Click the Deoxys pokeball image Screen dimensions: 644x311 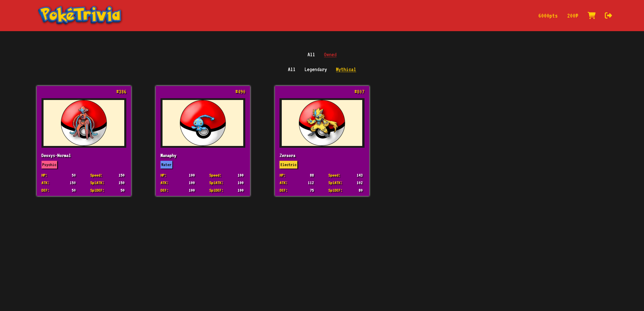coord(84,123)
